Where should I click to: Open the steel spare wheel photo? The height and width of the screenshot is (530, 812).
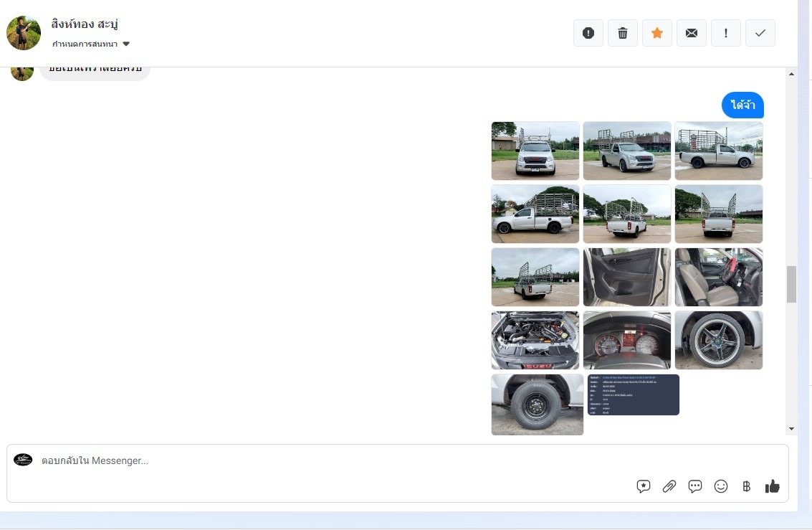tap(538, 404)
